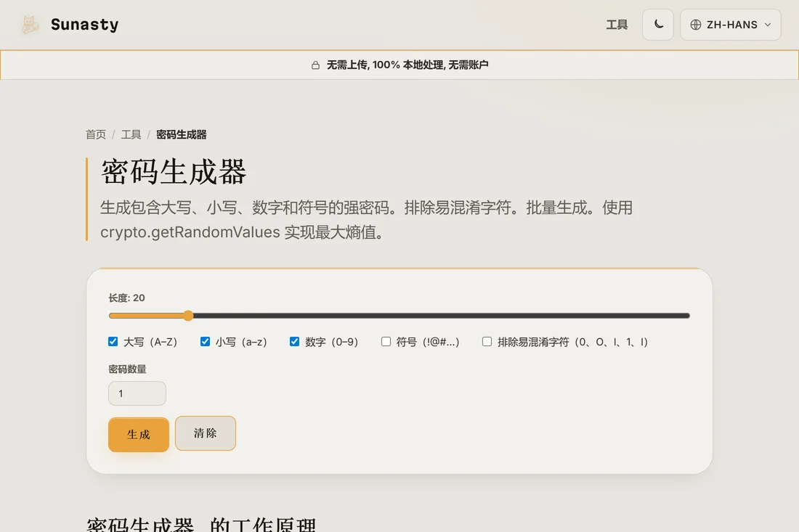Click the orange 生成 button
Screen dimensions: 799x532
139,435
